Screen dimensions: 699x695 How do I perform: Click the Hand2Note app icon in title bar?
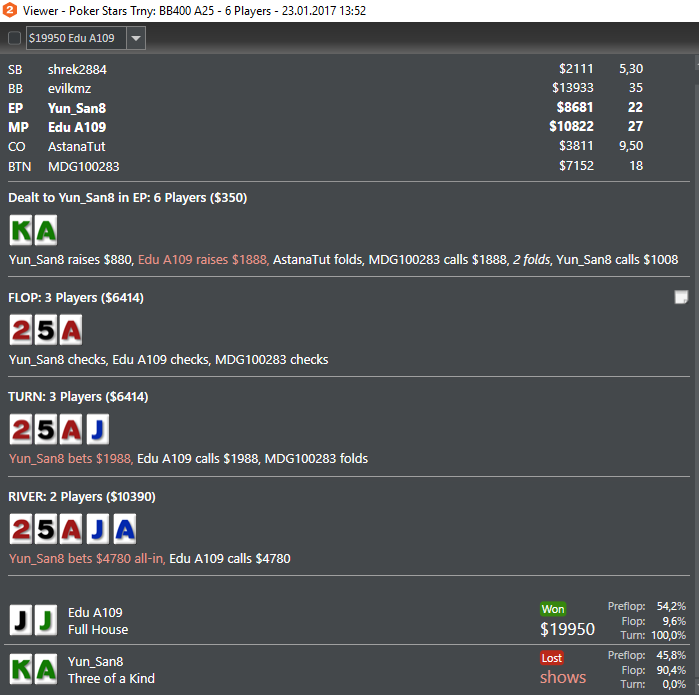[x=9, y=10]
